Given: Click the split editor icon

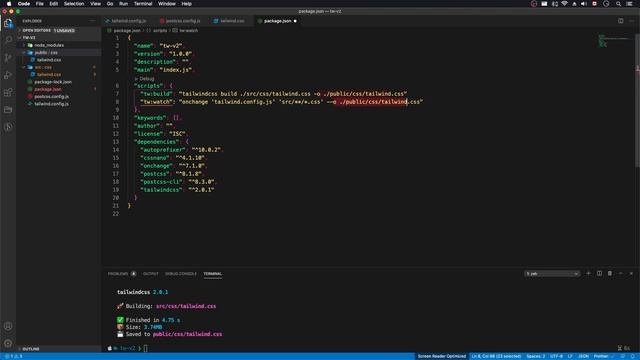Looking at the screenshot, I should tap(620, 21).
